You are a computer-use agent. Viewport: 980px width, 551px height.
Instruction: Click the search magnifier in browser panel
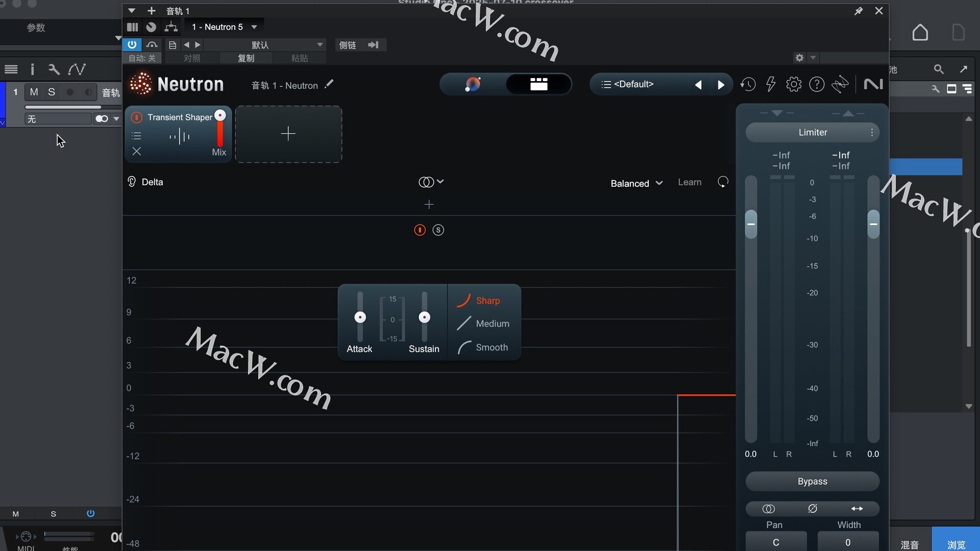[939, 69]
